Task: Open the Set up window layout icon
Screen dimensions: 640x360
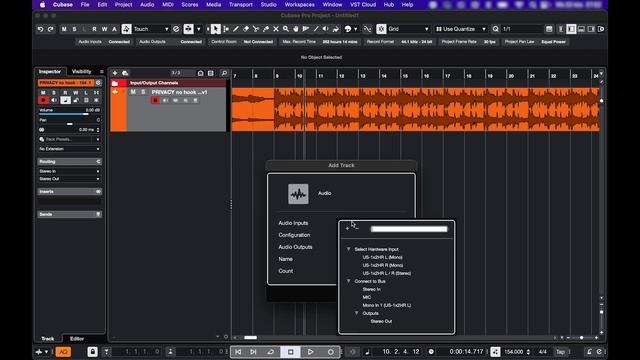Action: click(601, 29)
